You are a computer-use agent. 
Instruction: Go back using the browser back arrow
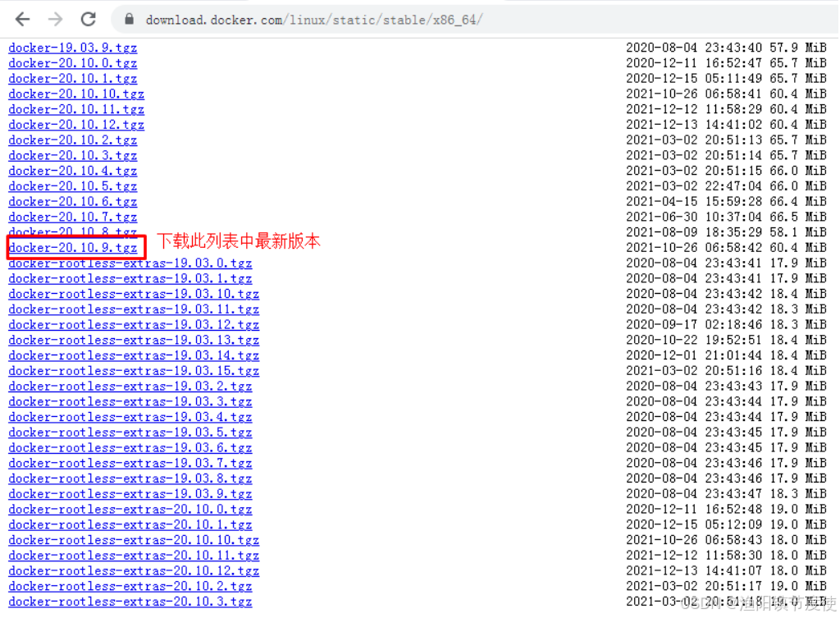click(22, 20)
